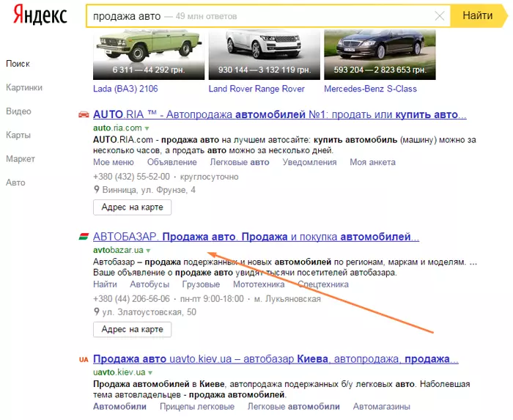Open the Уведомления sitelink
Image resolution: width=513 pixels, height=420 pixels.
[x=309, y=162]
